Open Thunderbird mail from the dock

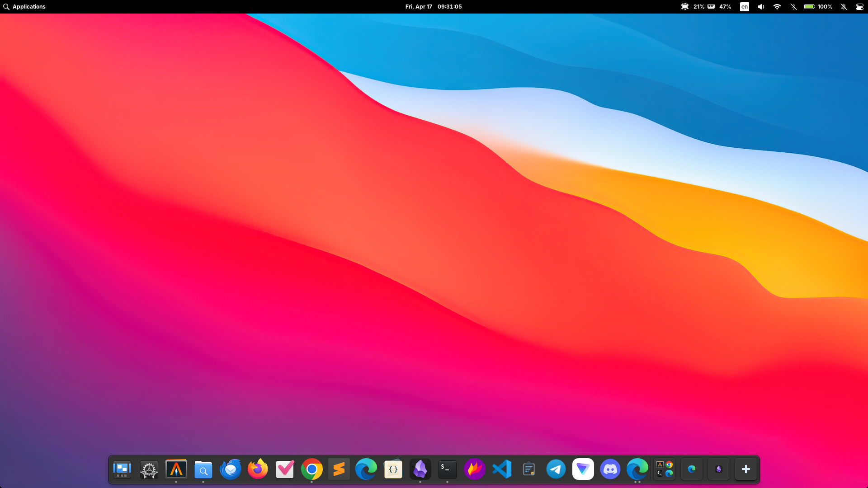tap(231, 469)
